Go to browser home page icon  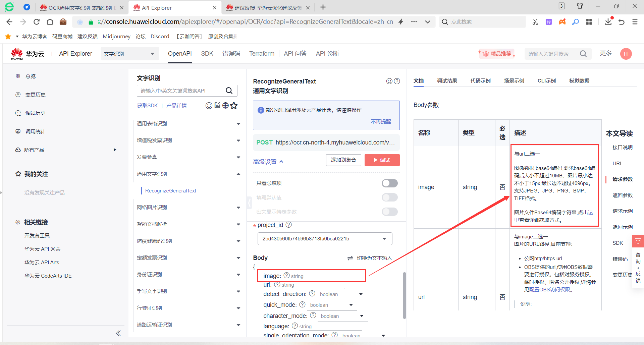click(x=50, y=22)
